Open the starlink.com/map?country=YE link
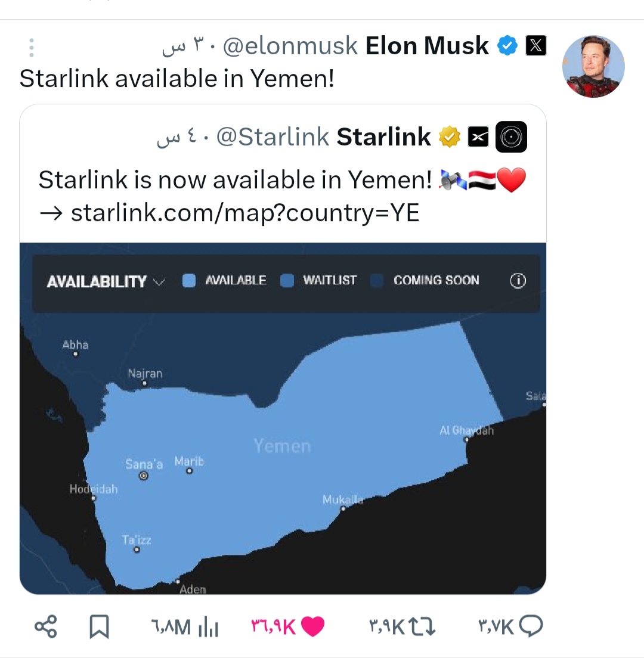Screen dimensions: 644x658 [244, 213]
